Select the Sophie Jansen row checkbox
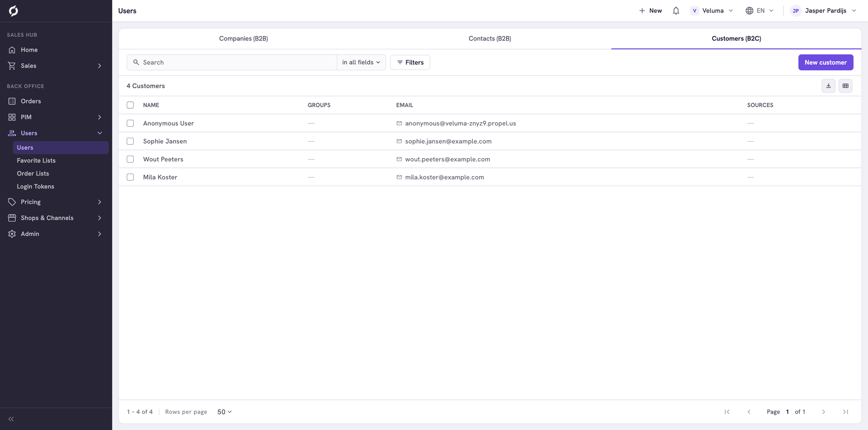This screenshot has height=430, width=868. (130, 141)
